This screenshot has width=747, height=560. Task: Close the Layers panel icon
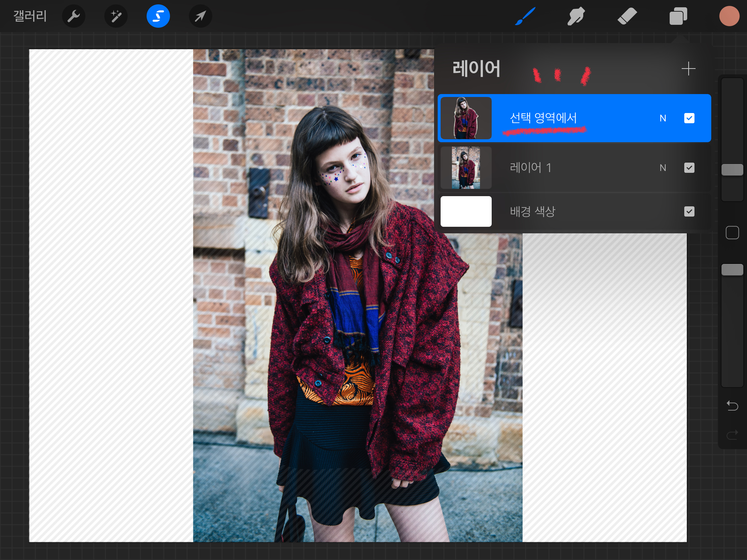tap(678, 16)
